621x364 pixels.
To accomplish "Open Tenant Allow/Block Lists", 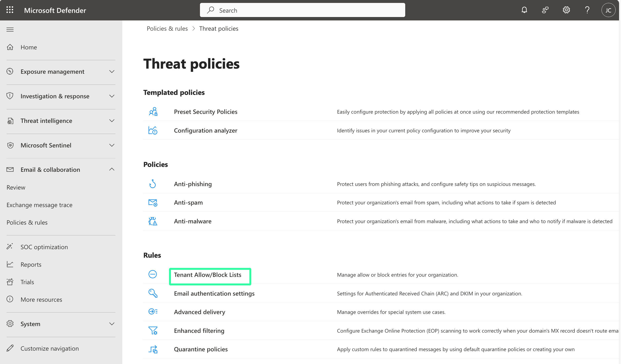I will click(207, 275).
